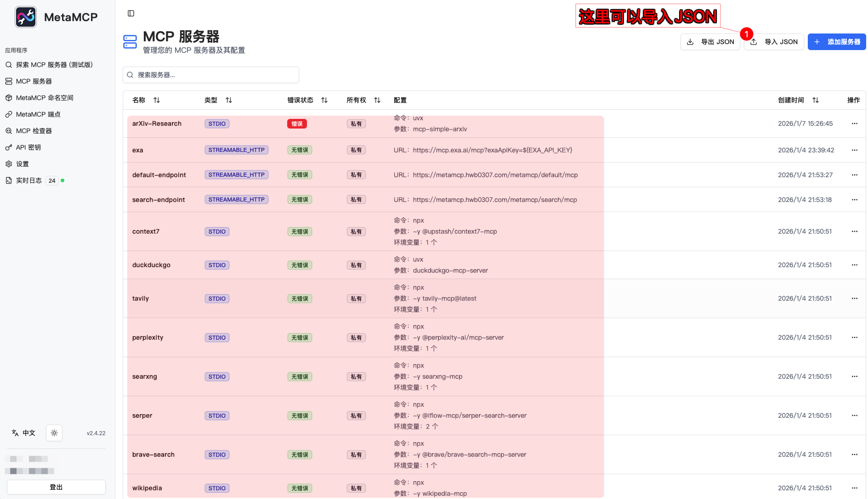Open the 中文 language switcher
This screenshot has height=499, width=868.
point(23,433)
